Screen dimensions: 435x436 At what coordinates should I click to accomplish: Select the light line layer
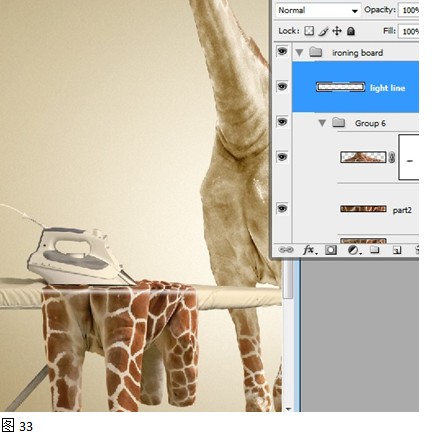tap(355, 87)
